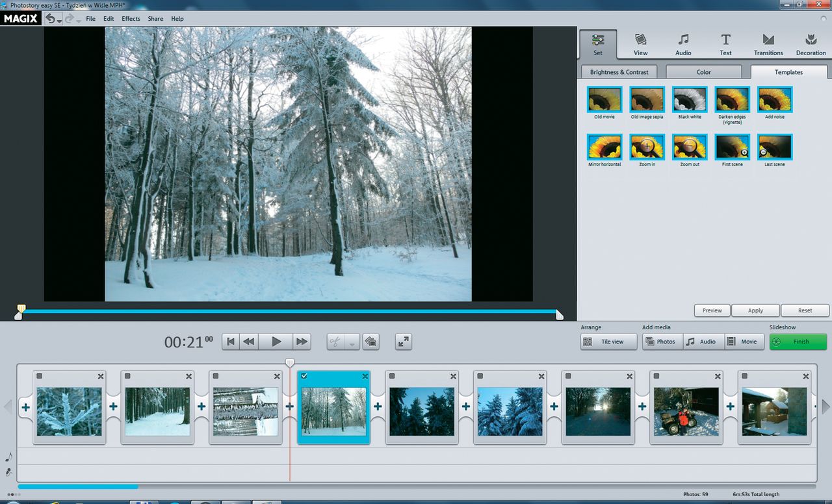This screenshot has height=504, width=832.
Task: Apply the Last scene template
Action: (775, 147)
